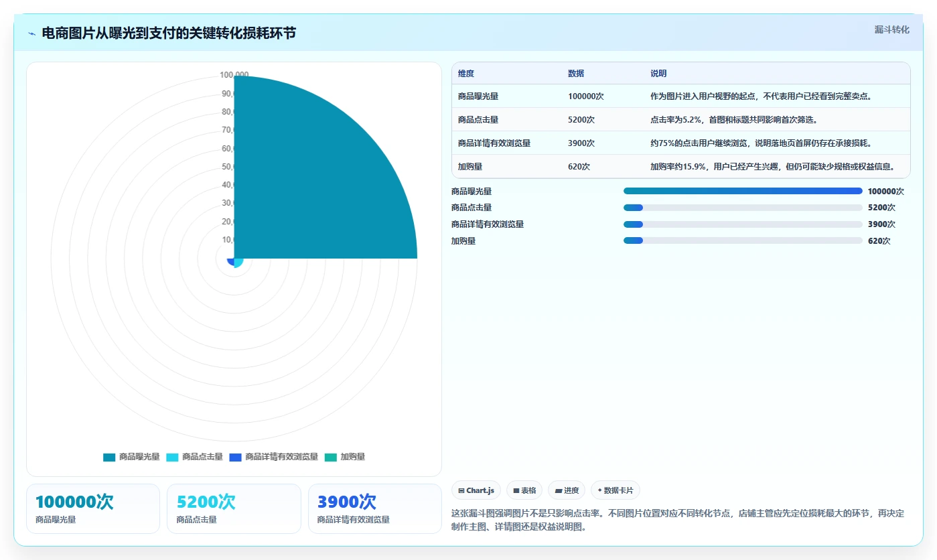Click the 商品点击量 progress bar
This screenshot has height=560, width=937.
point(743,208)
